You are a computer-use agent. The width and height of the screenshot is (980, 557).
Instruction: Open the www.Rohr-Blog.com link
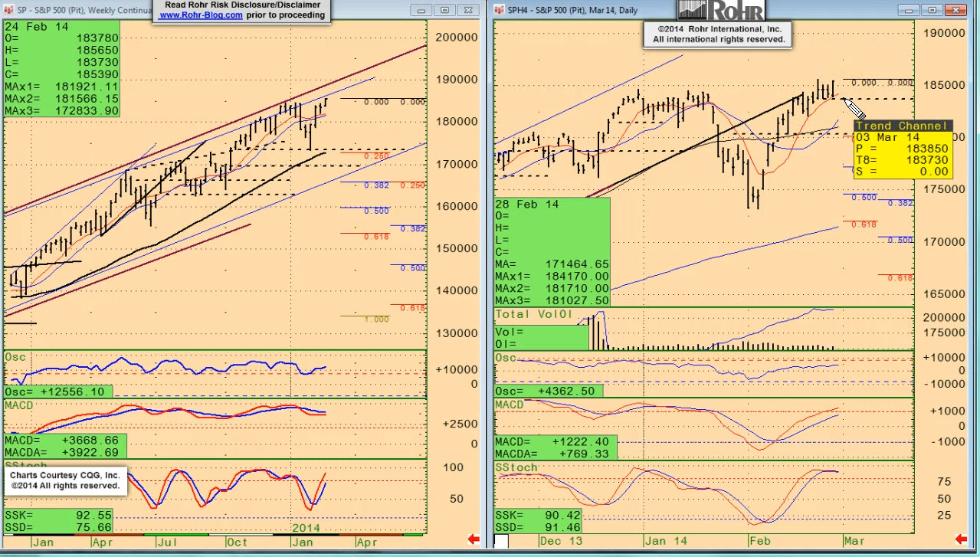click(x=201, y=15)
